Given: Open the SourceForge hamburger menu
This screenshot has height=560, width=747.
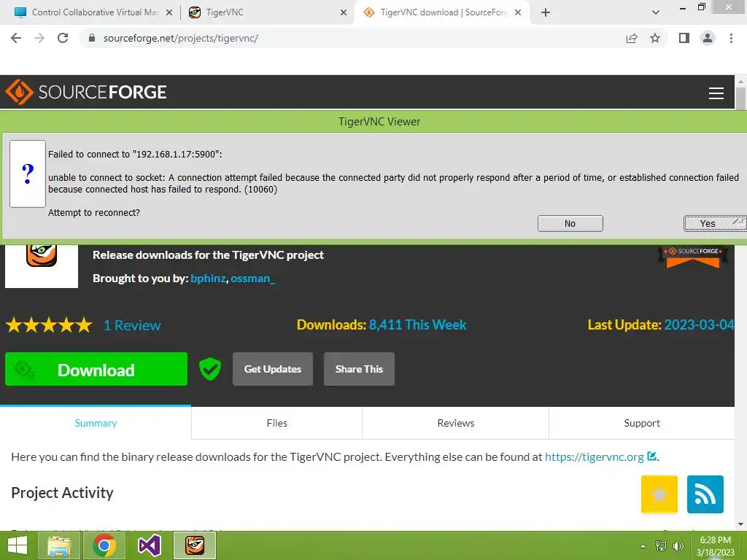Looking at the screenshot, I should pyautogui.click(x=716, y=93).
